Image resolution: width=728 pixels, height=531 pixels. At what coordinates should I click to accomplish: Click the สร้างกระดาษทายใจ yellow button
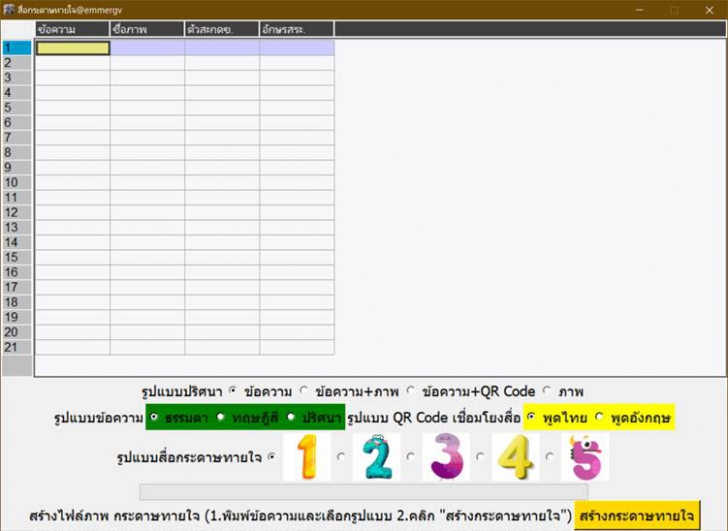coord(637,515)
